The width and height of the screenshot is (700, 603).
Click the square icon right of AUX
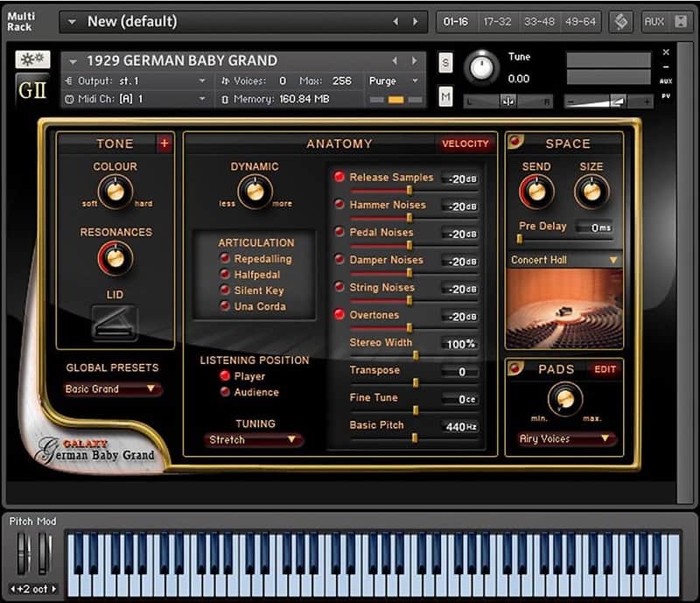tap(681, 21)
